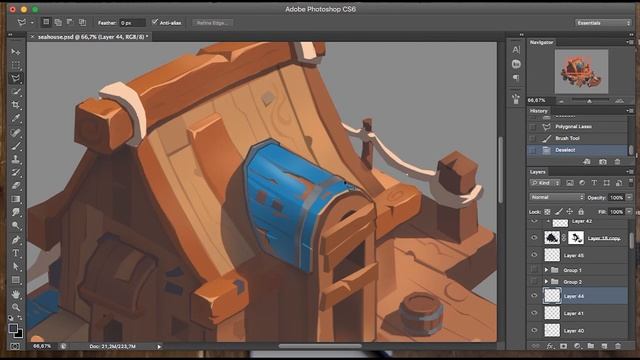Hide Layer 44 with eye icon
Image resolution: width=640 pixels, height=360 pixels.
click(534, 296)
